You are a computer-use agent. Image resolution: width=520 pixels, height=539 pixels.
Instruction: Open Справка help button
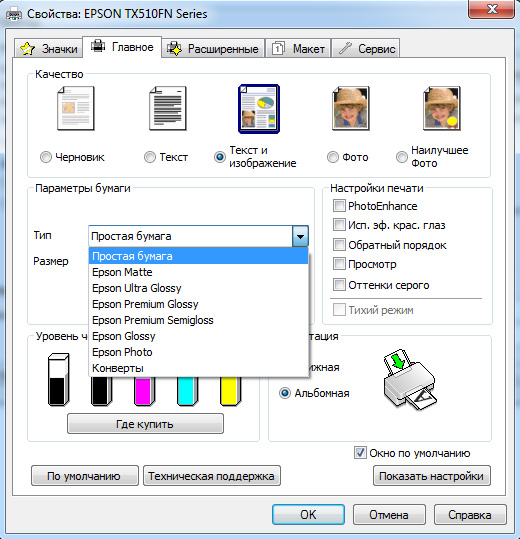click(x=470, y=514)
